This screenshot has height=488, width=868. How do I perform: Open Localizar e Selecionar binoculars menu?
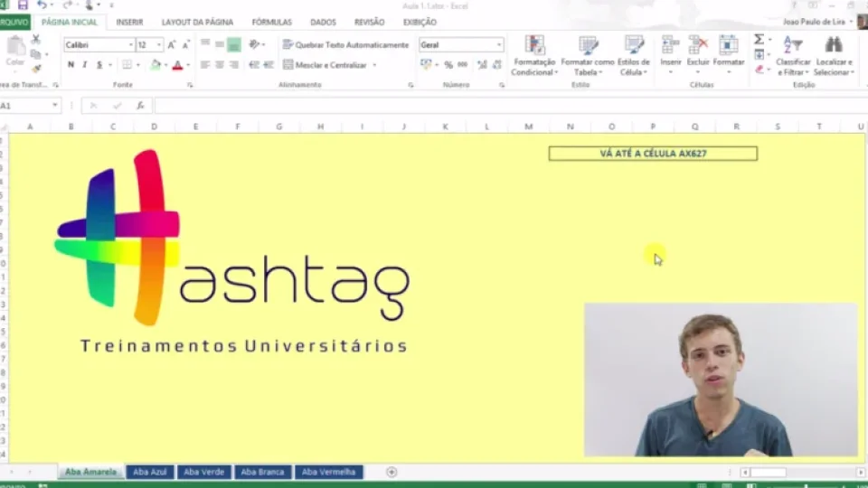coord(833,55)
